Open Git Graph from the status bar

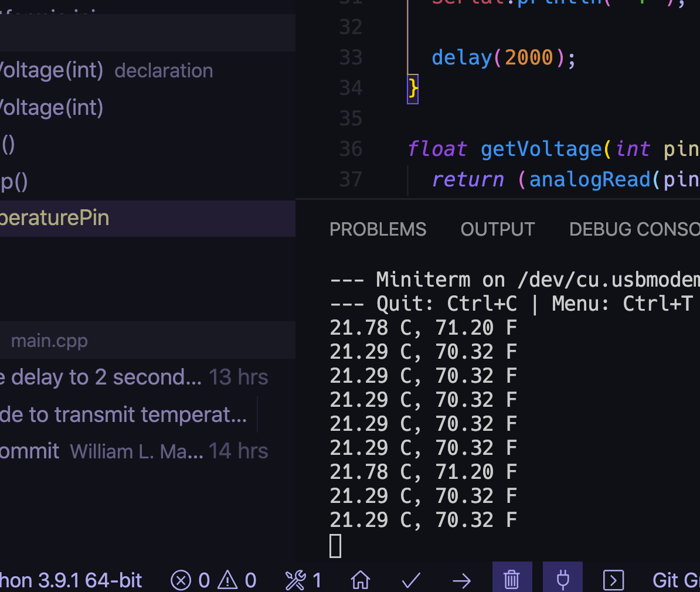click(676, 580)
